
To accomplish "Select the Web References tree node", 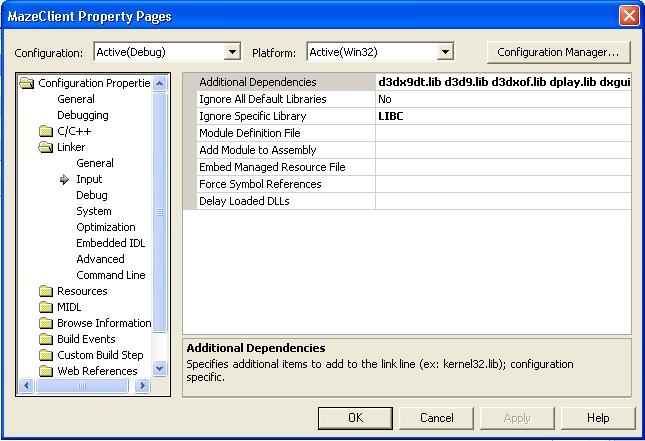I will [97, 371].
